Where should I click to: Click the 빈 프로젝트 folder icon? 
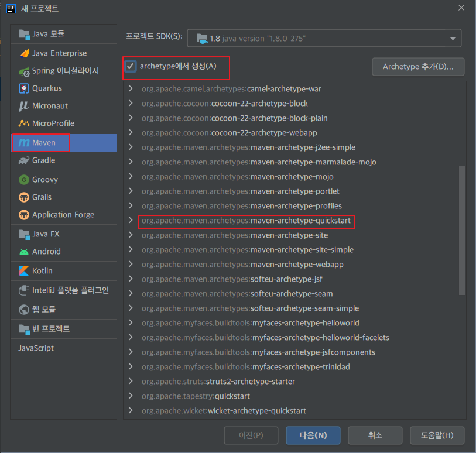pos(24,329)
